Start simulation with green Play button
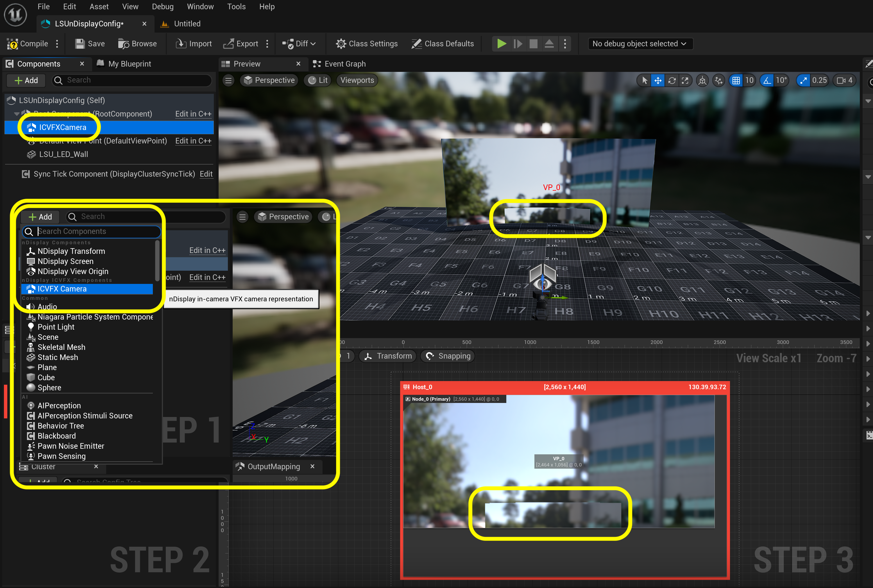This screenshot has width=873, height=588. [501, 44]
